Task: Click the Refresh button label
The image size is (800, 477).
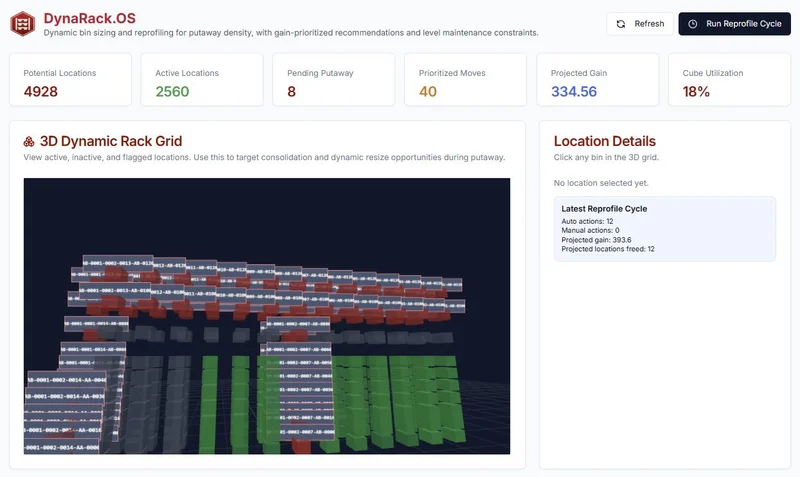Action: point(649,24)
